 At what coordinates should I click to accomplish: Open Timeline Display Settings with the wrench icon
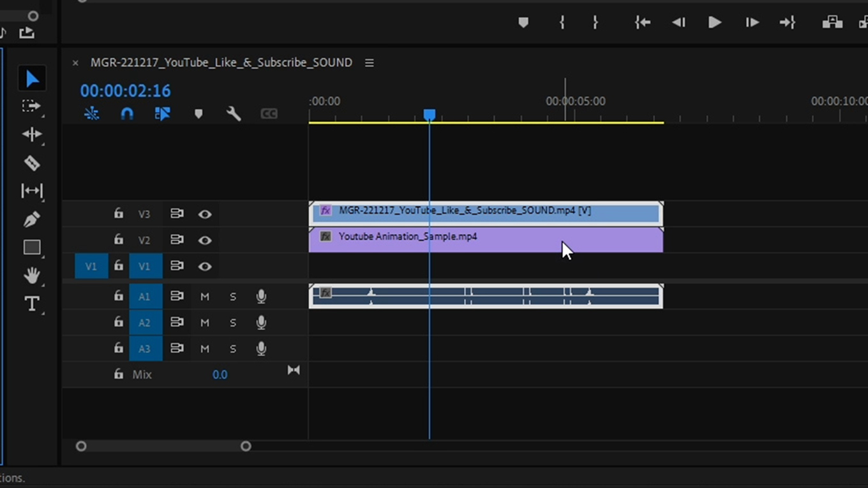click(x=233, y=113)
